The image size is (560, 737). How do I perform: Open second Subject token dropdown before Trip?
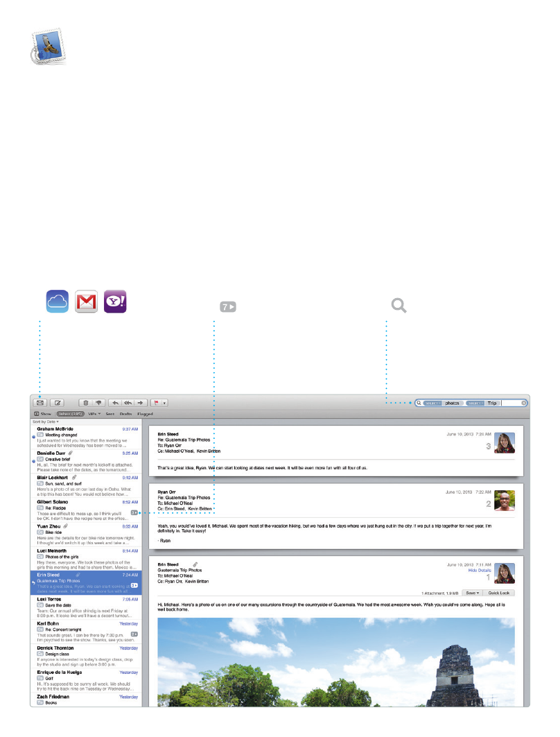(475, 404)
